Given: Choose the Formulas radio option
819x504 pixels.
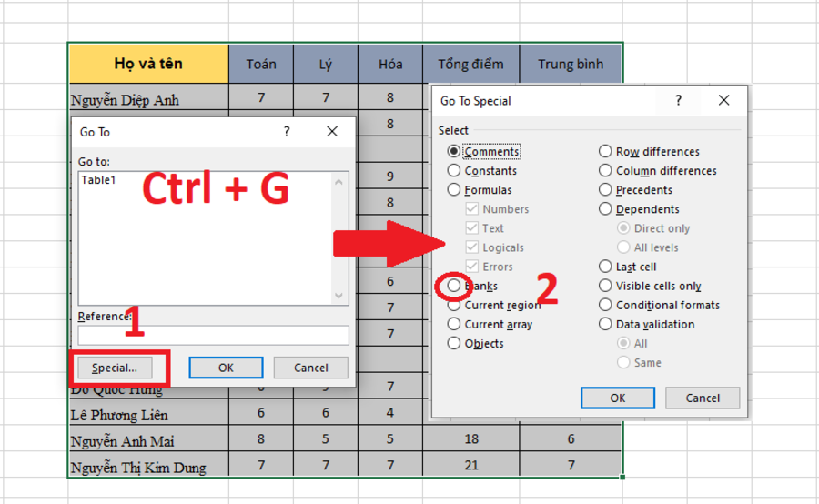Looking at the screenshot, I should [x=453, y=189].
